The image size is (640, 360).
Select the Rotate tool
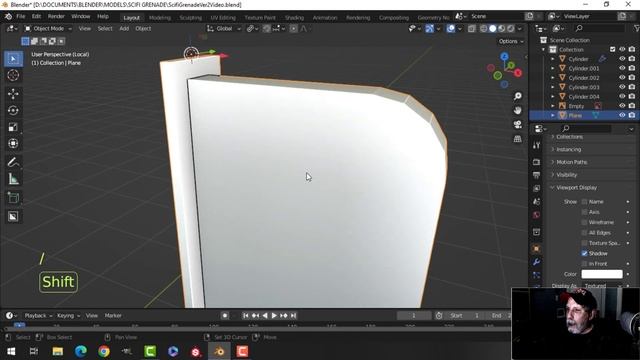[13, 111]
